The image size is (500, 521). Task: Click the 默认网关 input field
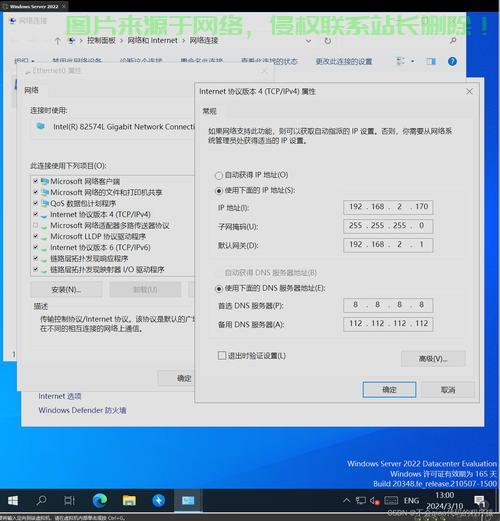(x=388, y=245)
